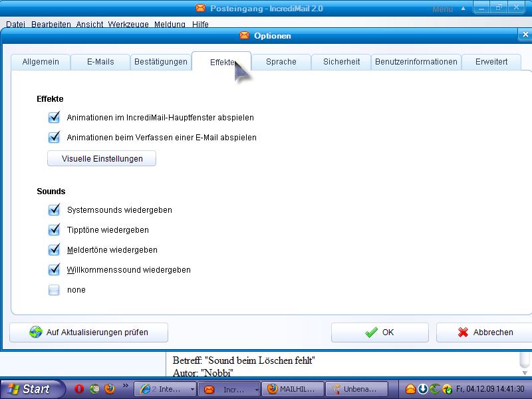Click green crescent tray icon

click(x=435, y=389)
